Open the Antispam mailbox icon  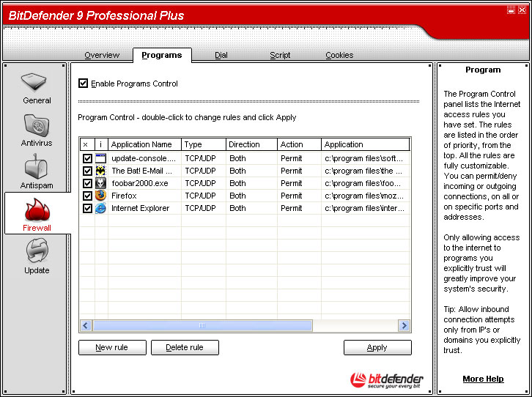point(37,167)
